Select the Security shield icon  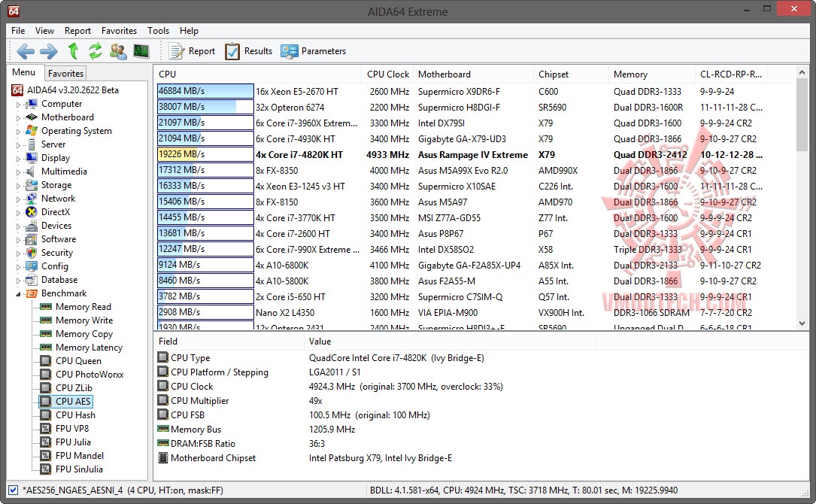point(32,253)
